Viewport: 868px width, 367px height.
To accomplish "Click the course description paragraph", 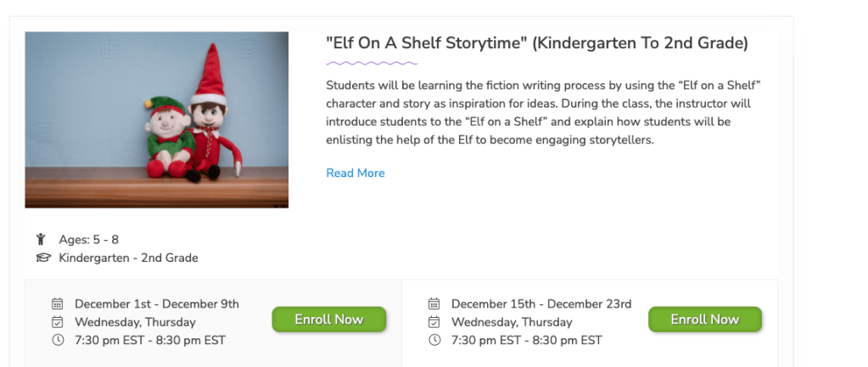I will point(543,113).
